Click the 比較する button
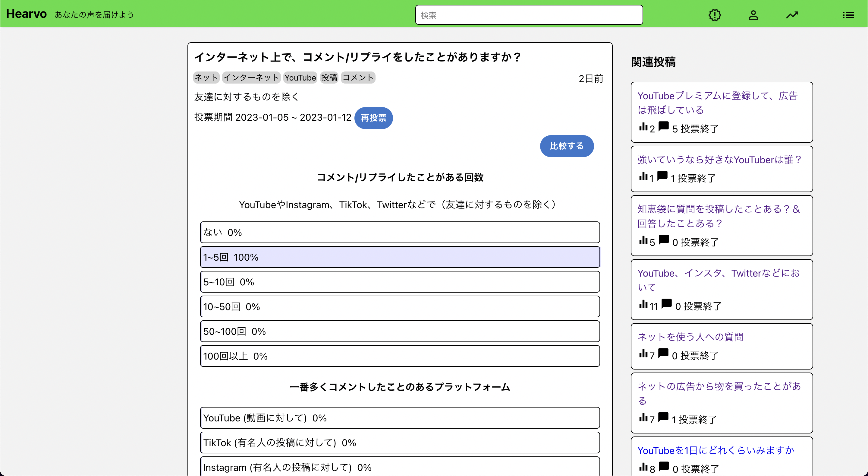Screen dimensions: 868x476 tap(567, 146)
